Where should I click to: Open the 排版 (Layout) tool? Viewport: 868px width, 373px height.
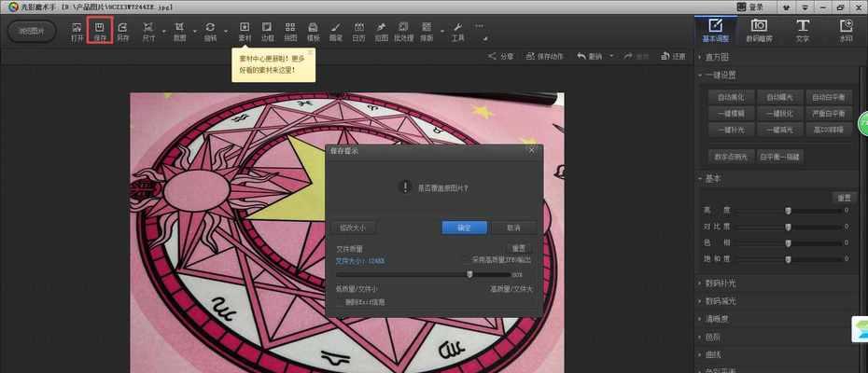click(x=426, y=32)
